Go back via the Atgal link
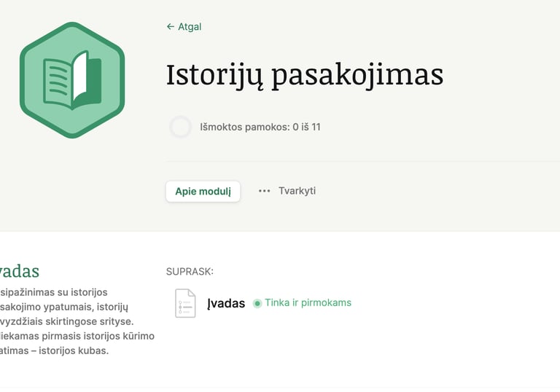The height and width of the screenshot is (392, 560). [184, 27]
